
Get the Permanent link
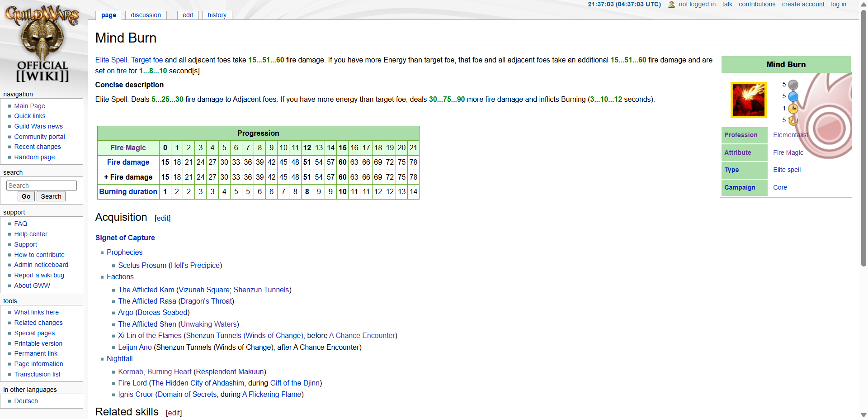point(36,353)
